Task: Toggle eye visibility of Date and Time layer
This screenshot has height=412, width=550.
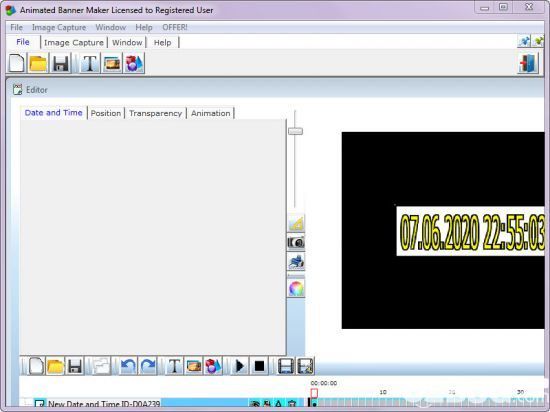Action: click(x=255, y=404)
